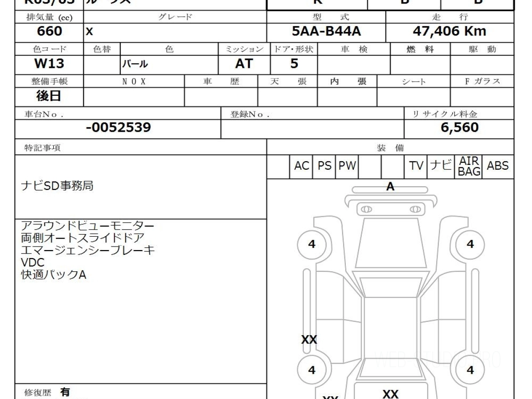Click the 内張 header

348,82
